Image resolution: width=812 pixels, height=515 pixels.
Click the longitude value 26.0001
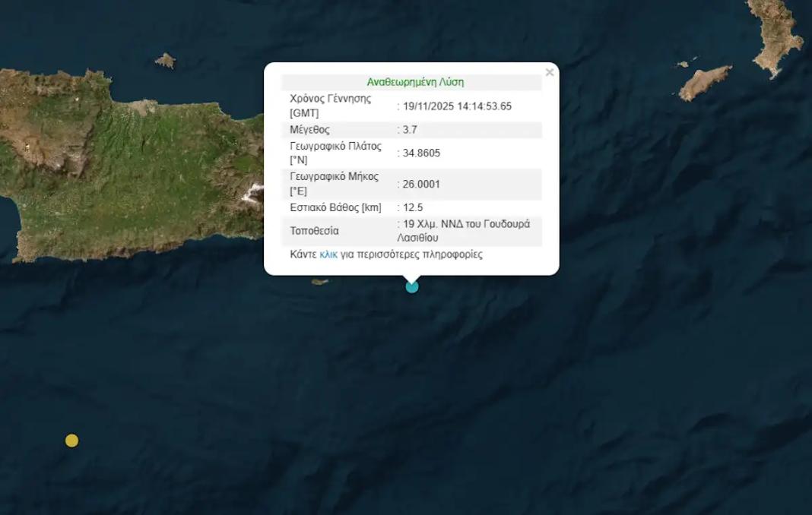421,184
